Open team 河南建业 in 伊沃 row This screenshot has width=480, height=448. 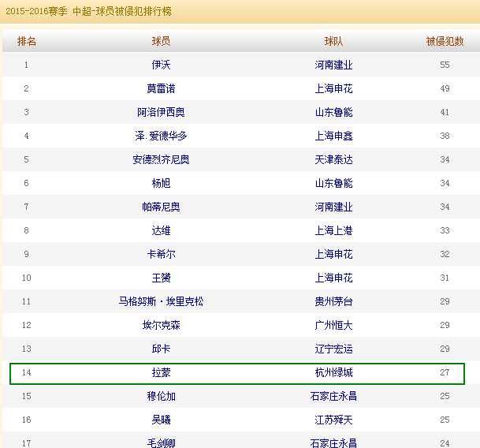[x=333, y=65]
